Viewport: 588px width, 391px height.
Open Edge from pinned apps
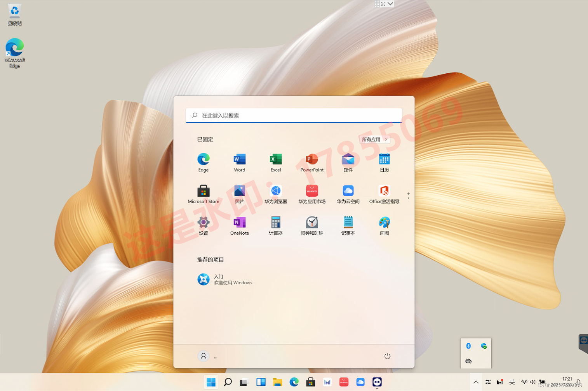click(203, 163)
